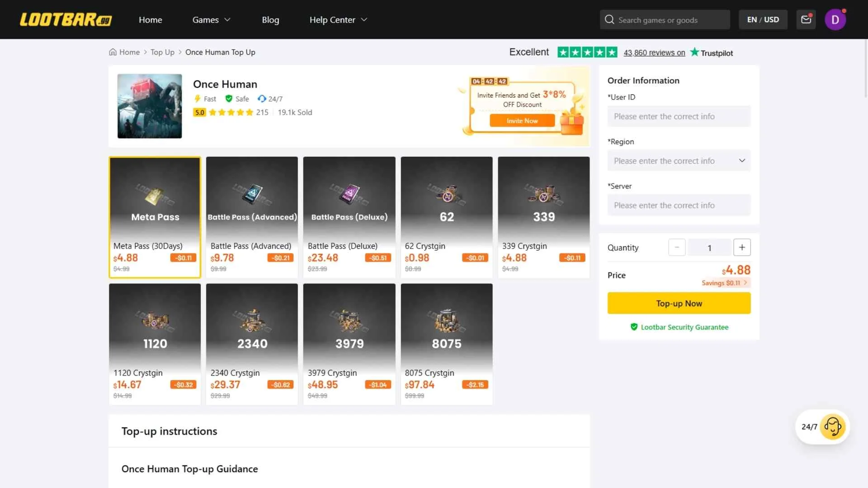This screenshot has height=488, width=868.
Task: Click the LootBar.gg logo
Action: click(66, 19)
